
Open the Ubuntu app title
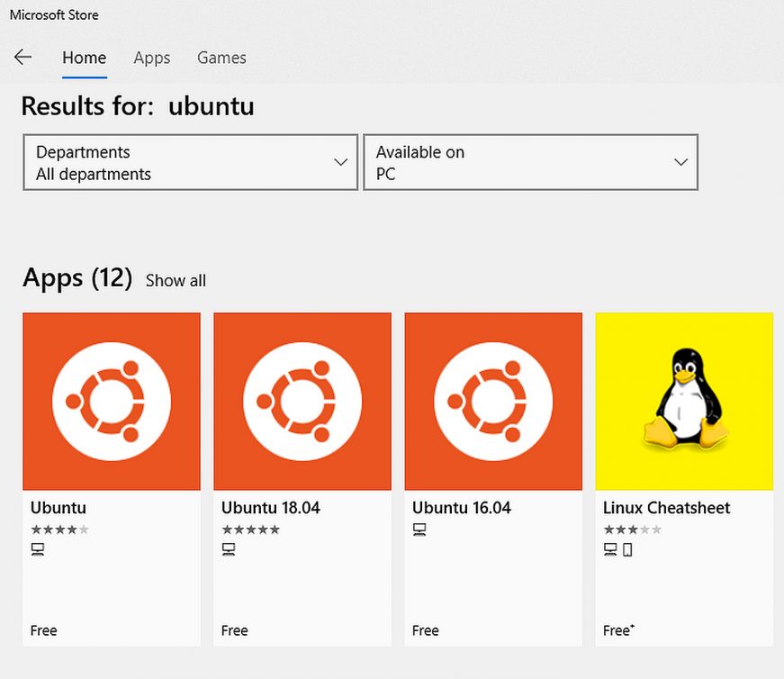59,508
